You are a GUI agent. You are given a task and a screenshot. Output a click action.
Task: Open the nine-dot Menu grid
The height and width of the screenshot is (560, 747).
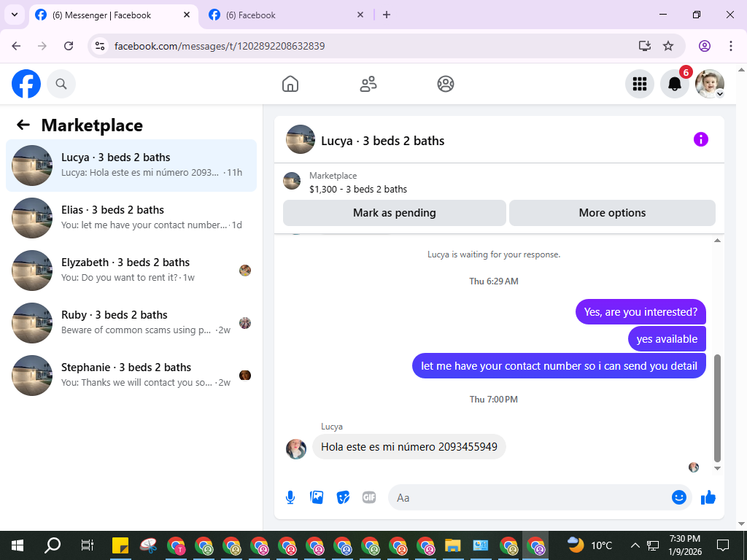(x=639, y=84)
